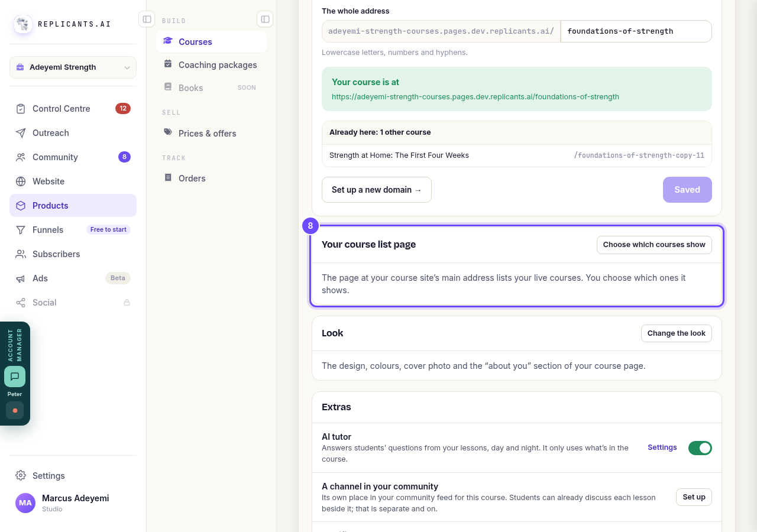
Task: Open Orders under Track
Action: 211,179
